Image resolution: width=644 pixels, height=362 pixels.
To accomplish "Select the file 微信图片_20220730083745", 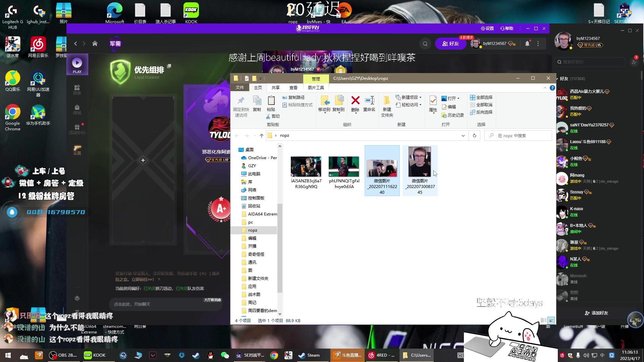I will (x=420, y=170).
